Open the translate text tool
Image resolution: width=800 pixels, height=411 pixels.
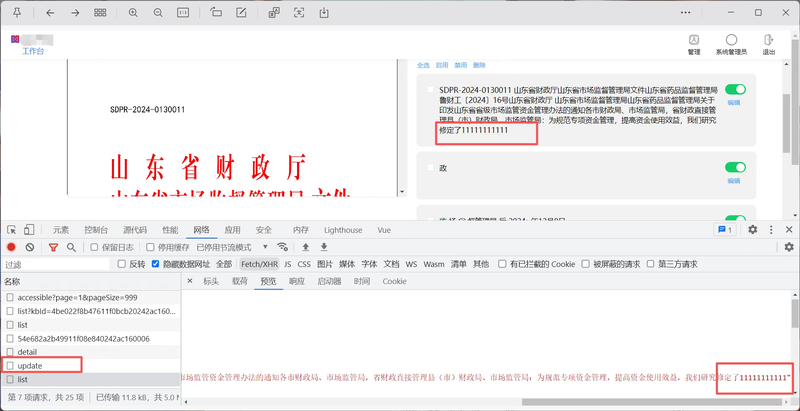(x=274, y=13)
